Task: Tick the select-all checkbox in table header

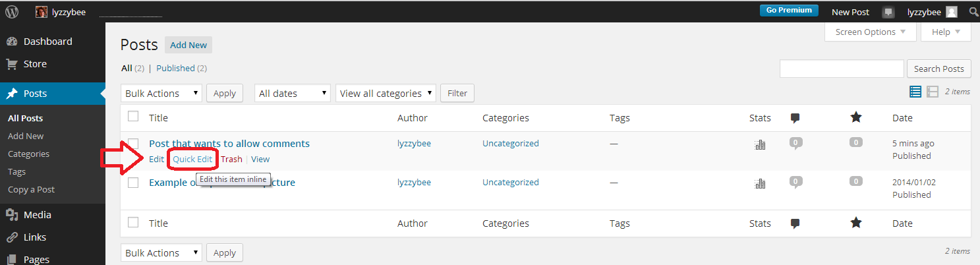Action: [x=133, y=117]
